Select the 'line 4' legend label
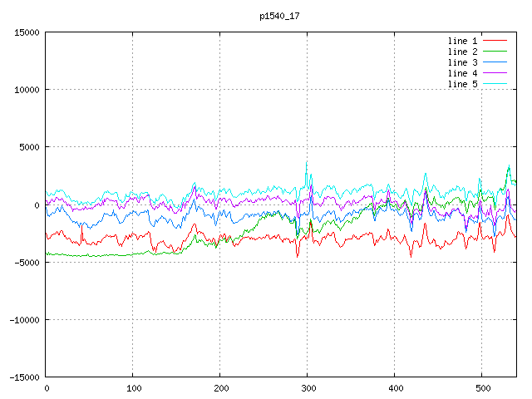Image resolution: width=532 pixels, height=399 pixels. (x=462, y=73)
